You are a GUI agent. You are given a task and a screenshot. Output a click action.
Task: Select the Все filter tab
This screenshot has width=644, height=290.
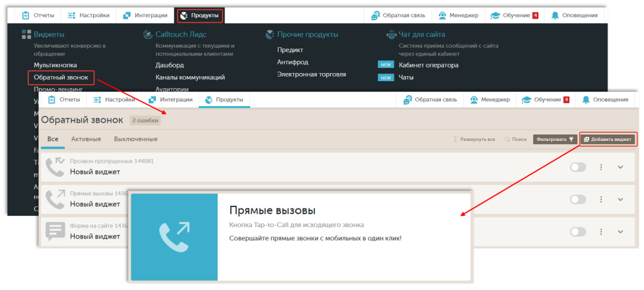(53, 139)
